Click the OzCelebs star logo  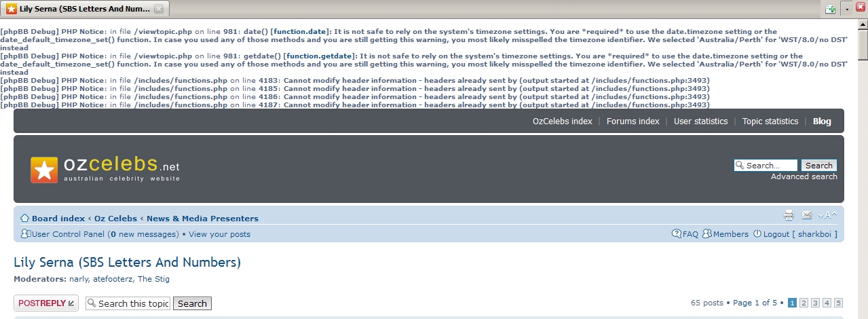point(44,170)
